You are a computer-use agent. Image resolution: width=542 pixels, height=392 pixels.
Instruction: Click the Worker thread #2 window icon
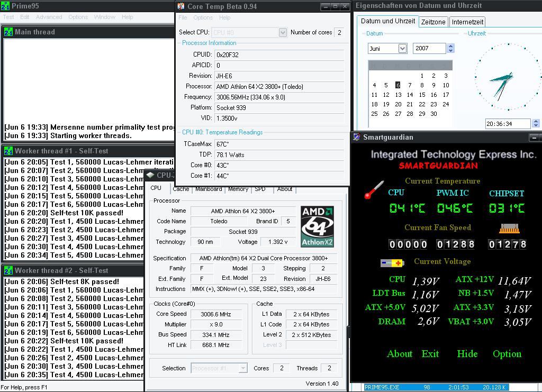[x=8, y=270]
